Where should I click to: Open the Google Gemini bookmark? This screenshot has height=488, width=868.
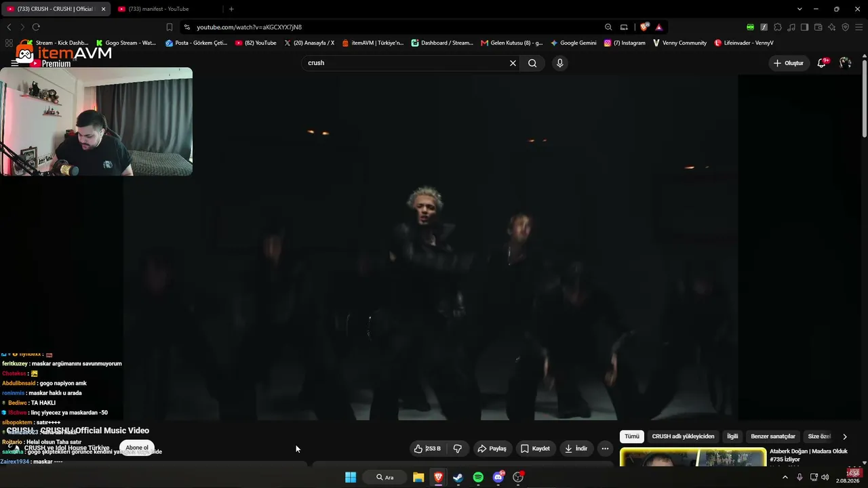574,43
